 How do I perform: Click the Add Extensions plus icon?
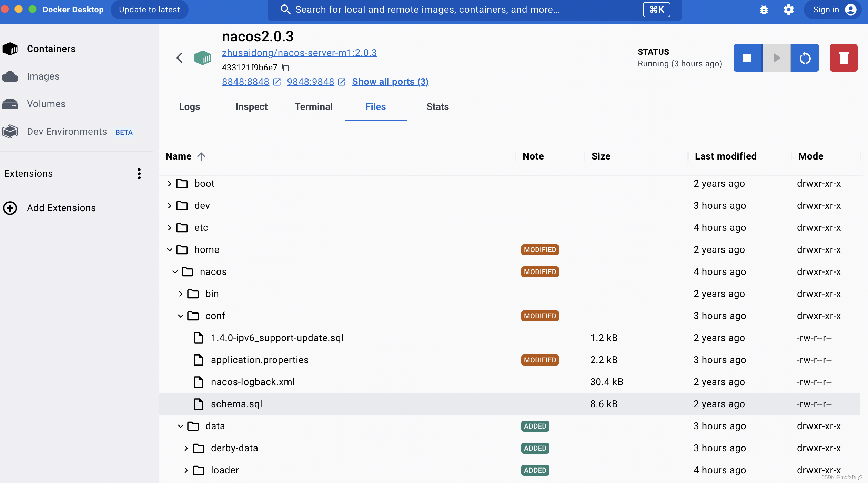[x=10, y=208]
